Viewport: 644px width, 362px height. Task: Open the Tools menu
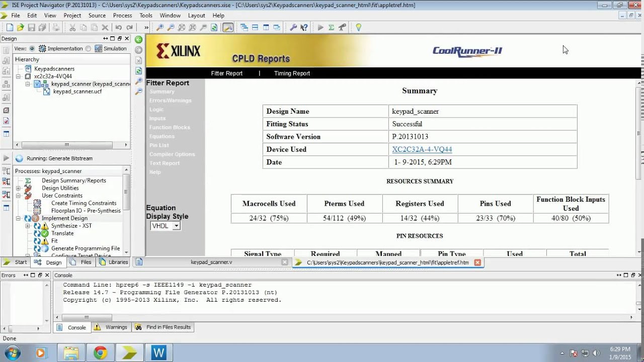(x=146, y=16)
